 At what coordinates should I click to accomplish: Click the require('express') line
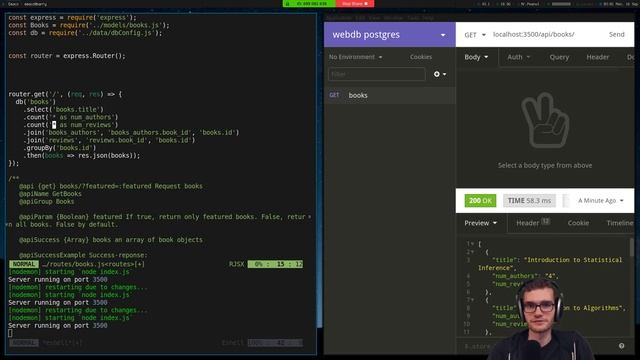72,18
